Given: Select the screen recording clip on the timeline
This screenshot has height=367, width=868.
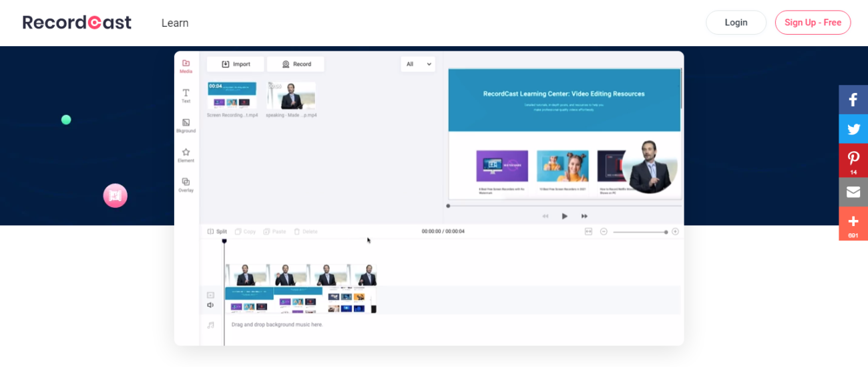Looking at the screenshot, I should tap(300, 300).
